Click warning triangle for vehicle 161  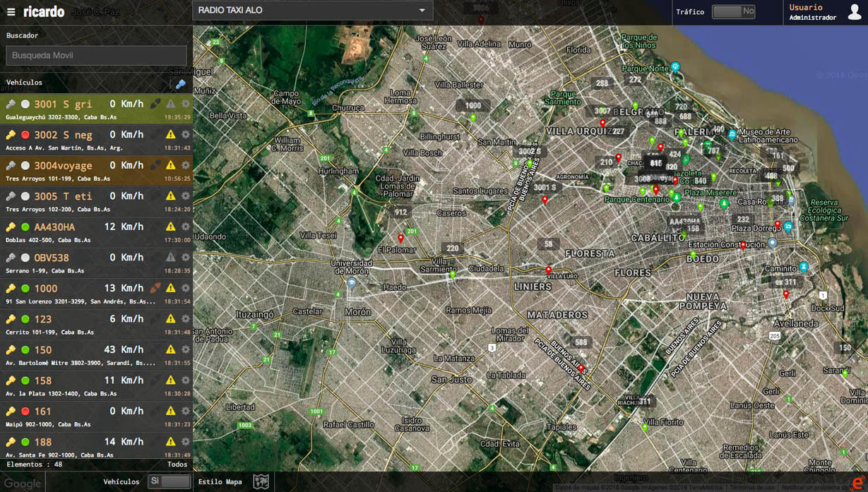[x=170, y=411]
